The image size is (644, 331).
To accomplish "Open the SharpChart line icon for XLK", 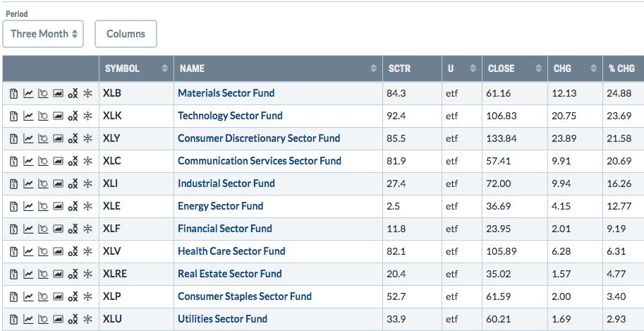I will (28, 116).
